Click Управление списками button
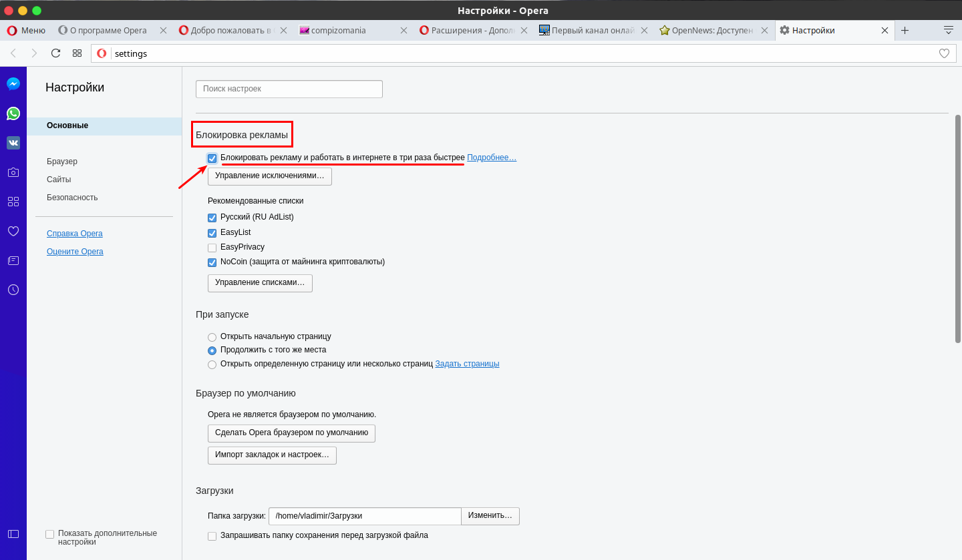Image resolution: width=962 pixels, height=560 pixels. [260, 283]
